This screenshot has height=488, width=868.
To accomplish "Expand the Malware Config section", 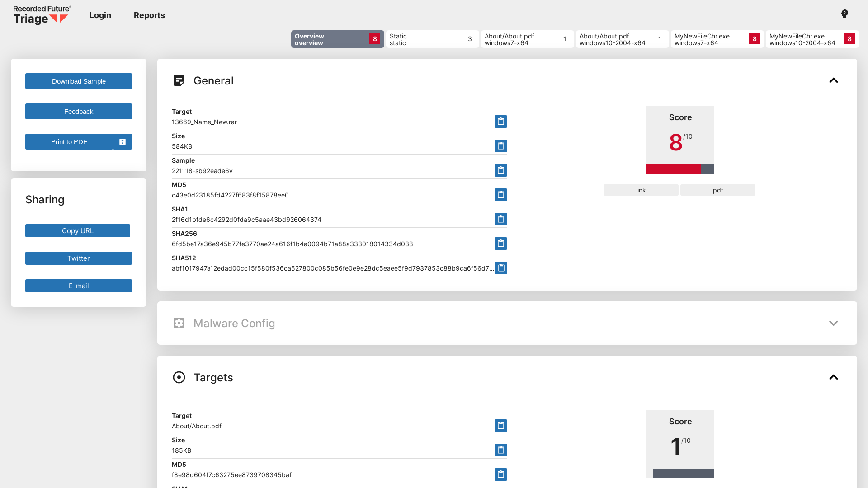I will (834, 323).
